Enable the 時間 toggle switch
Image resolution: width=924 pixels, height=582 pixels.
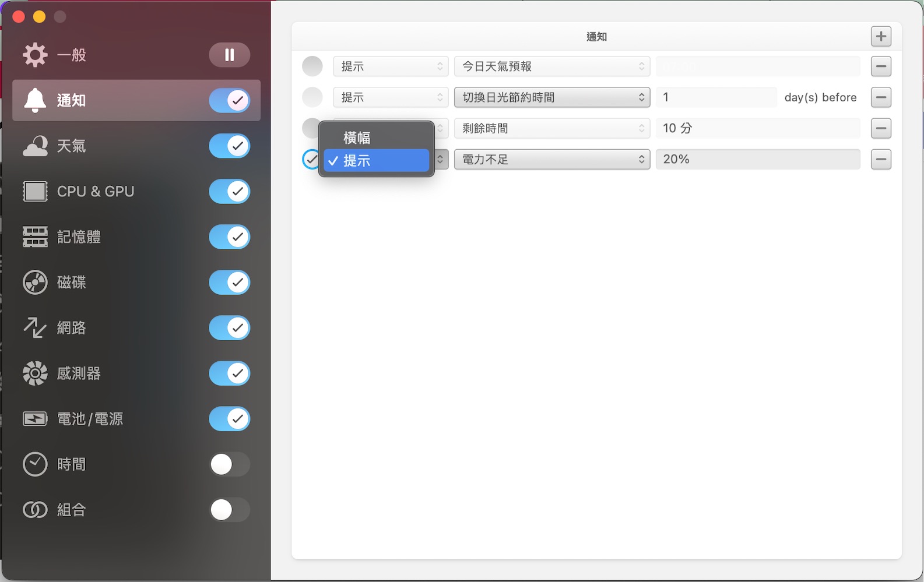pos(230,464)
